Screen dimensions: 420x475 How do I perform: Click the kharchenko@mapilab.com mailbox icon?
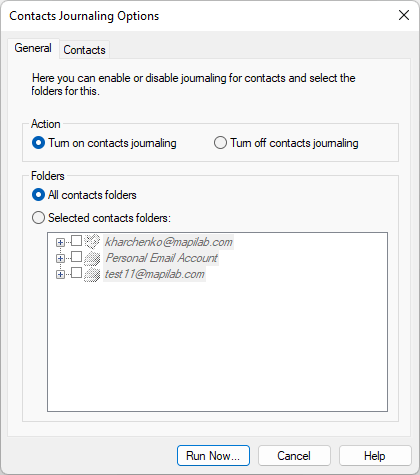point(92,241)
